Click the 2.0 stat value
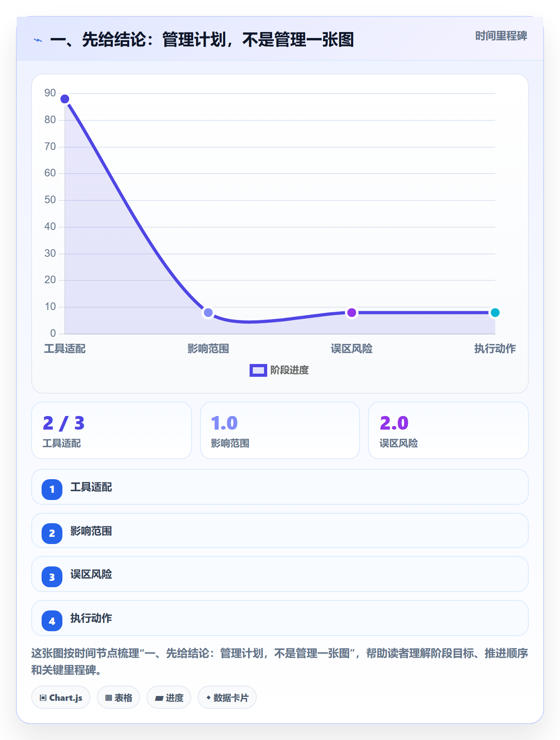This screenshot has width=560, height=740. [394, 423]
